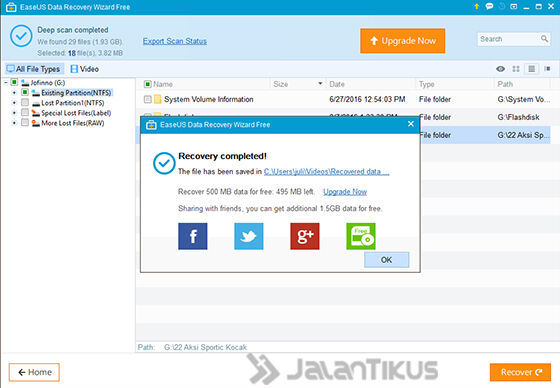Collapse the Jofinno (G:) tree node
The width and height of the screenshot is (560, 388).
pyautogui.click(x=6, y=83)
